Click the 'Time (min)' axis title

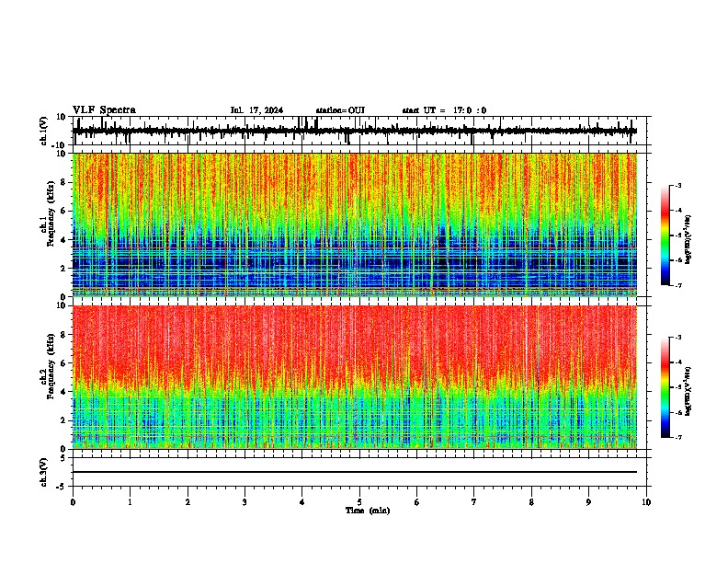[368, 511]
